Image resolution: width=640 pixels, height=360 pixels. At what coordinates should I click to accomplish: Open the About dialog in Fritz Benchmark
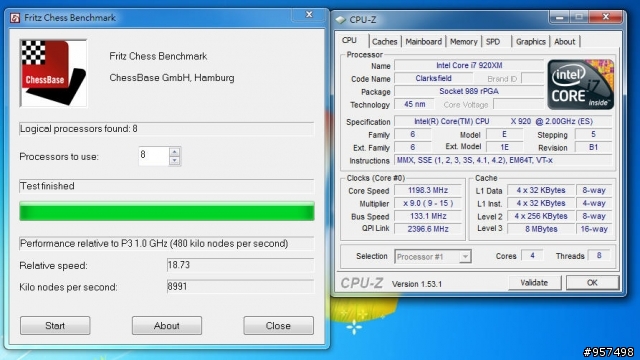[167, 325]
